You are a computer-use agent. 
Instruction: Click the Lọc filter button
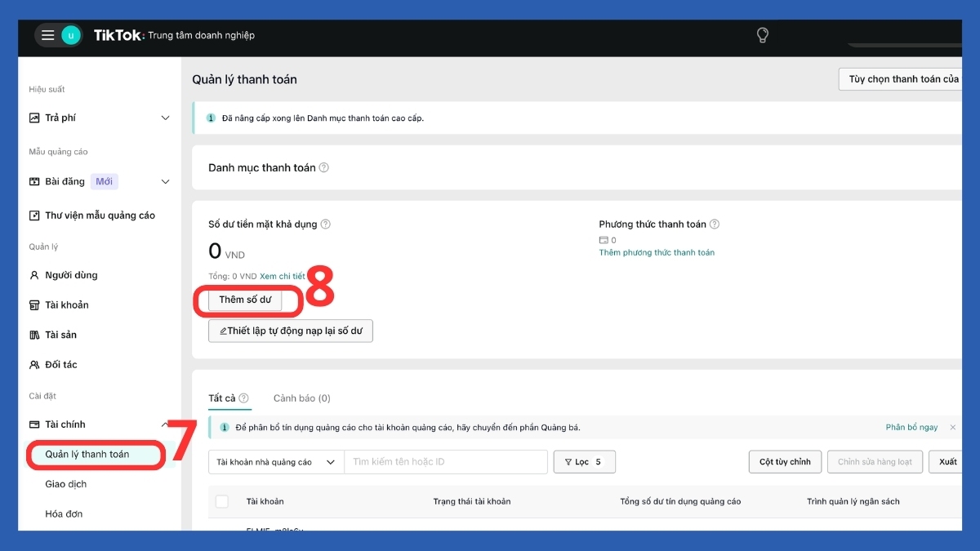point(585,462)
